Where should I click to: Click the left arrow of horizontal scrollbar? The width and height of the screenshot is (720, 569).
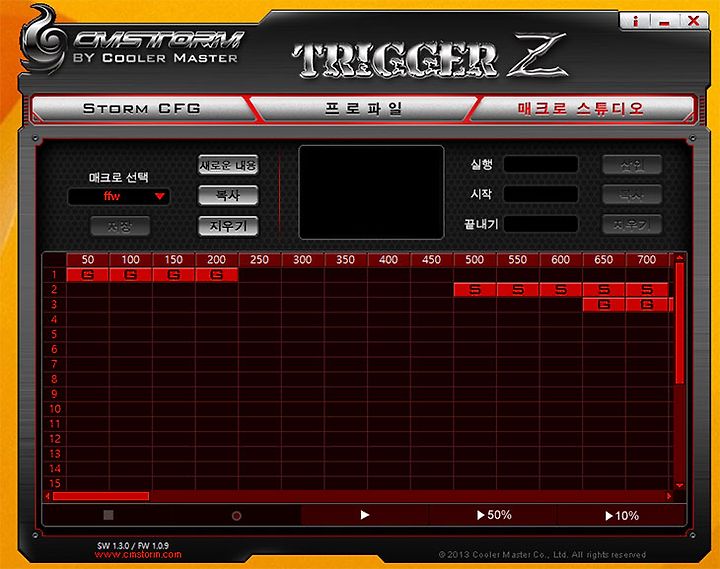pos(47,496)
